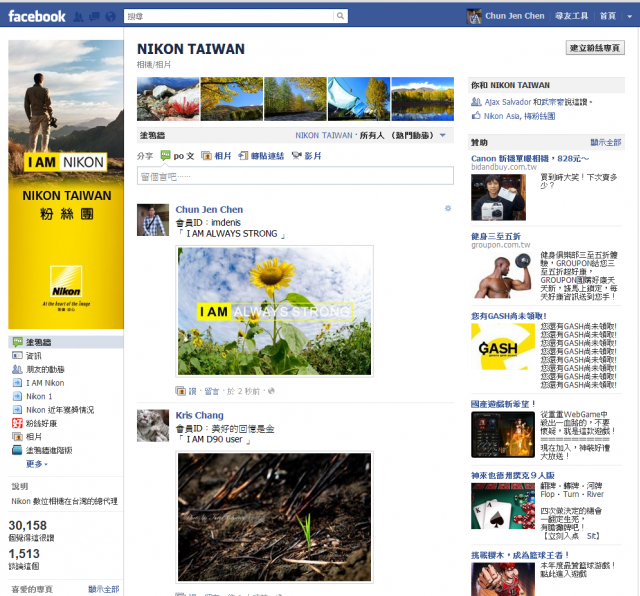Like the sunflower post
The width and height of the screenshot is (640, 596).
[192, 391]
